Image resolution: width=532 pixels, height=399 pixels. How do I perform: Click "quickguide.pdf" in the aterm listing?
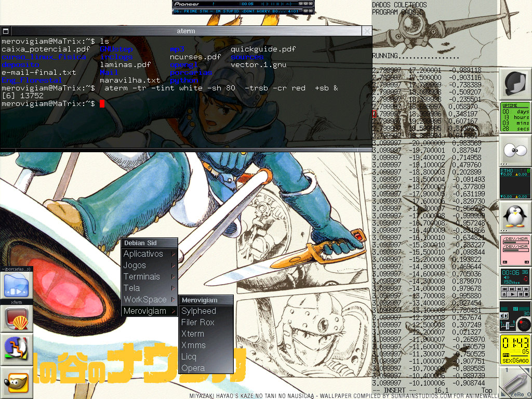(263, 49)
